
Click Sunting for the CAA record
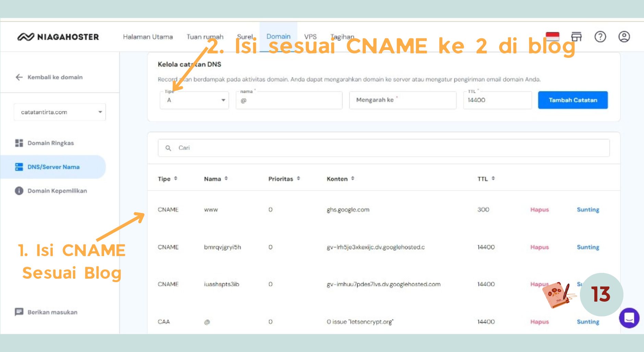pos(588,322)
